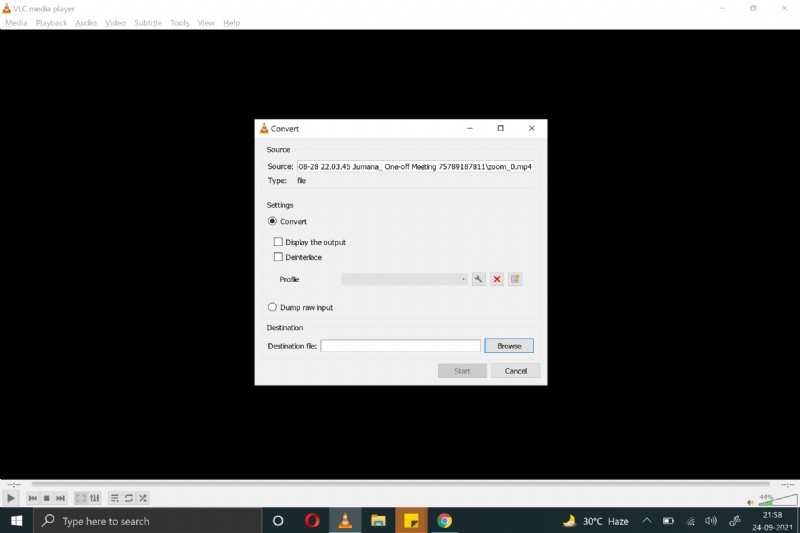This screenshot has height=533, width=800.
Task: Open Google Chrome from taskbar
Action: click(444, 521)
